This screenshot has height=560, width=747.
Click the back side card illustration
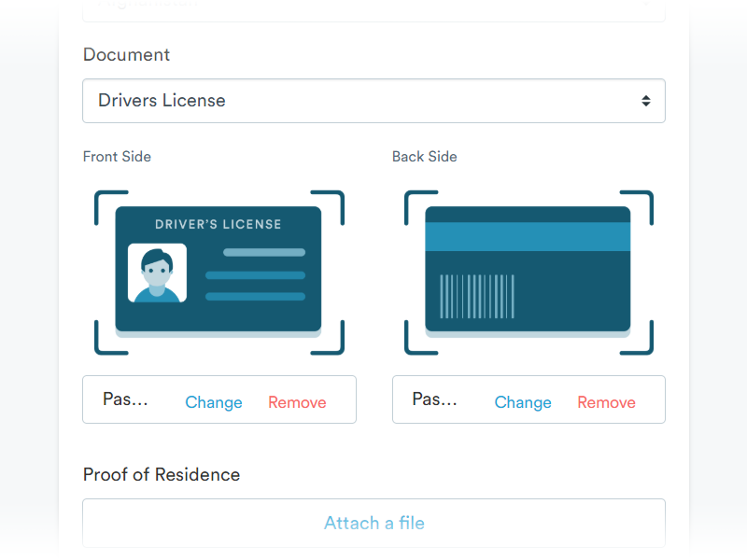(x=529, y=273)
